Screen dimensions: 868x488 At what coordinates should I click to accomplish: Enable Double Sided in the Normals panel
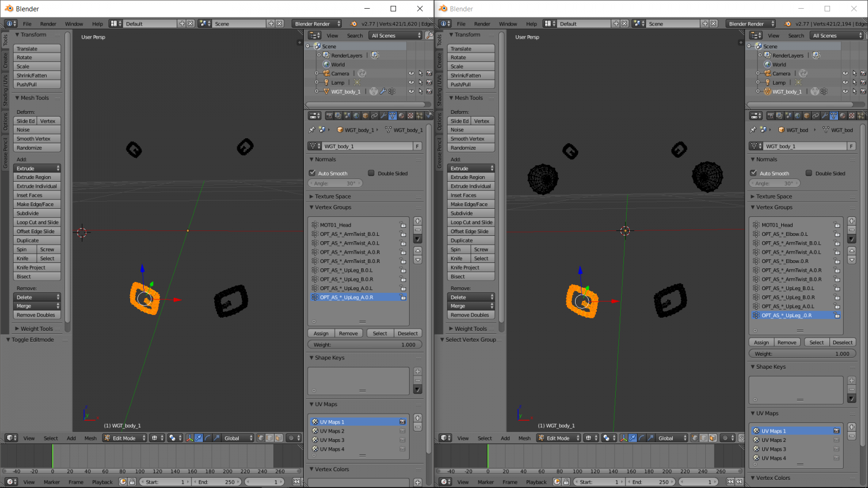click(x=372, y=173)
